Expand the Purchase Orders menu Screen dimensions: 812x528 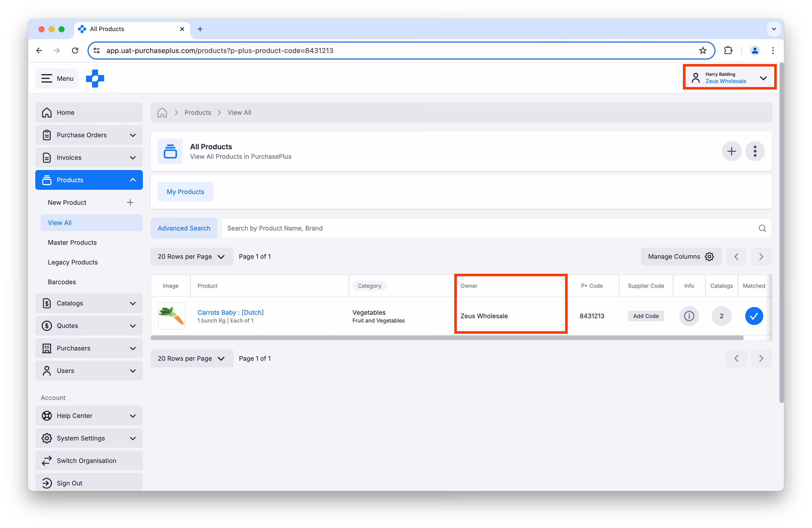pos(89,135)
